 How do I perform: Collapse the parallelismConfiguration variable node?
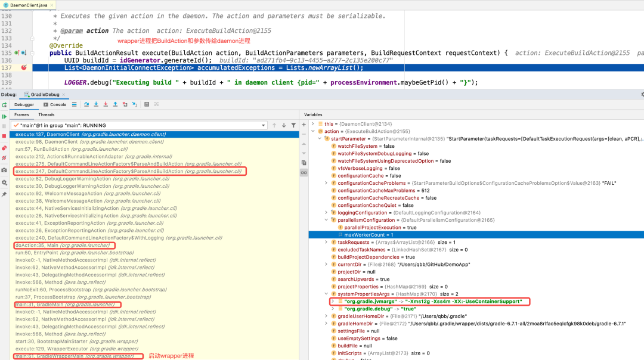pos(326,220)
